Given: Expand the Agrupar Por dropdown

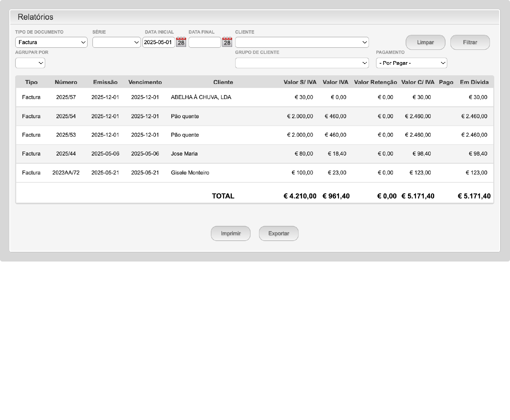Looking at the screenshot, I should pos(30,63).
